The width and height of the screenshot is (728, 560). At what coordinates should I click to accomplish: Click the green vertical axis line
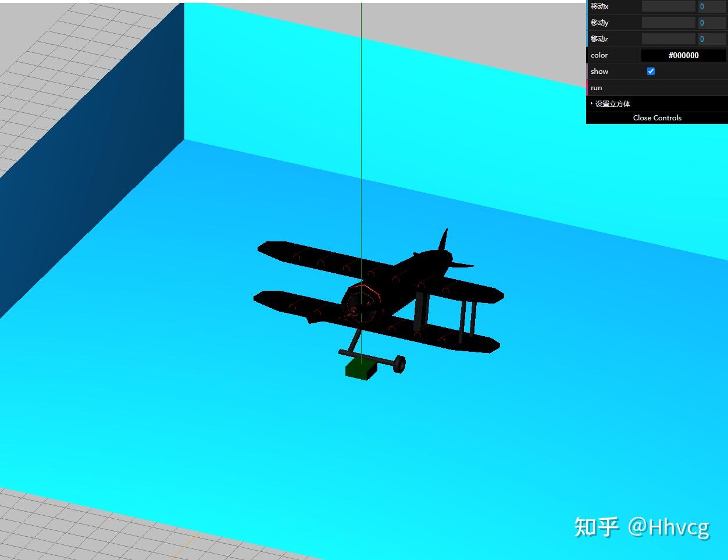click(361, 116)
